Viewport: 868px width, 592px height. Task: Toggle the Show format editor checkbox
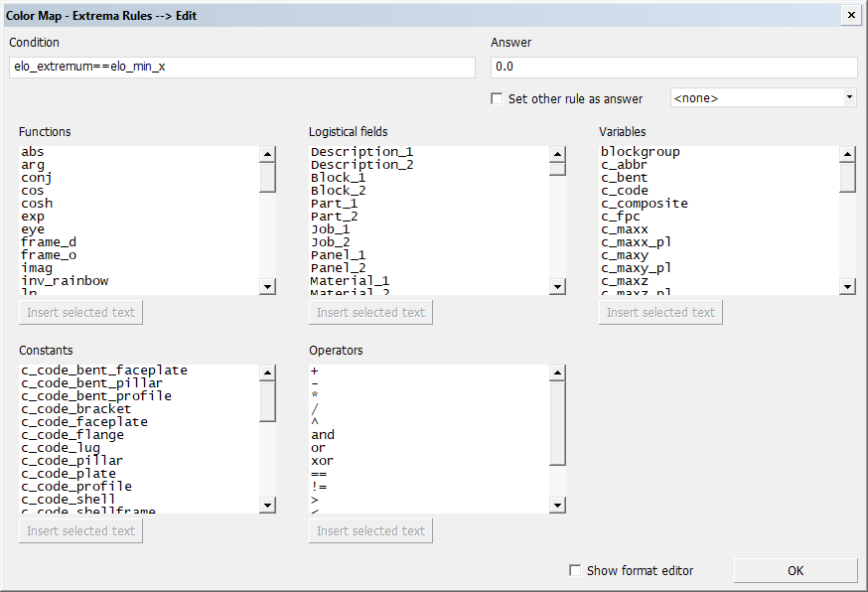pos(575,570)
